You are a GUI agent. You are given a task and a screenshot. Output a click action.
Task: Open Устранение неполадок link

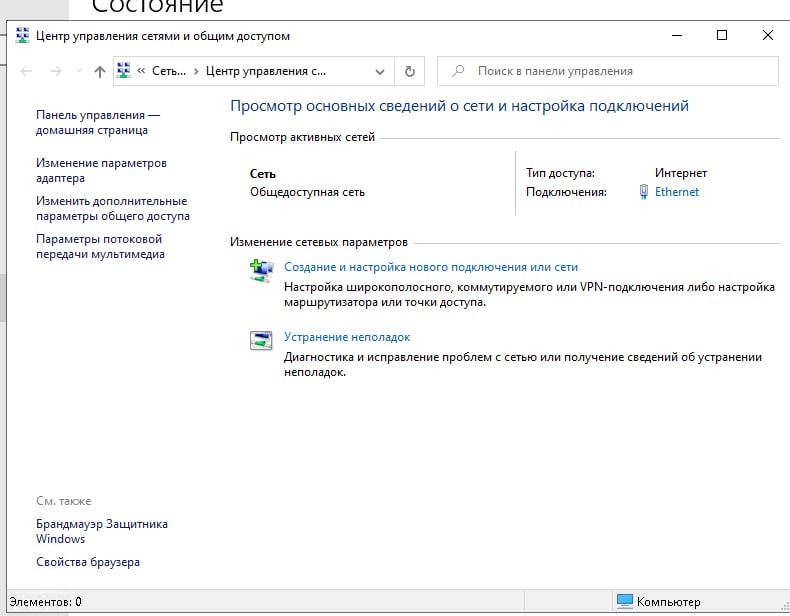click(347, 337)
